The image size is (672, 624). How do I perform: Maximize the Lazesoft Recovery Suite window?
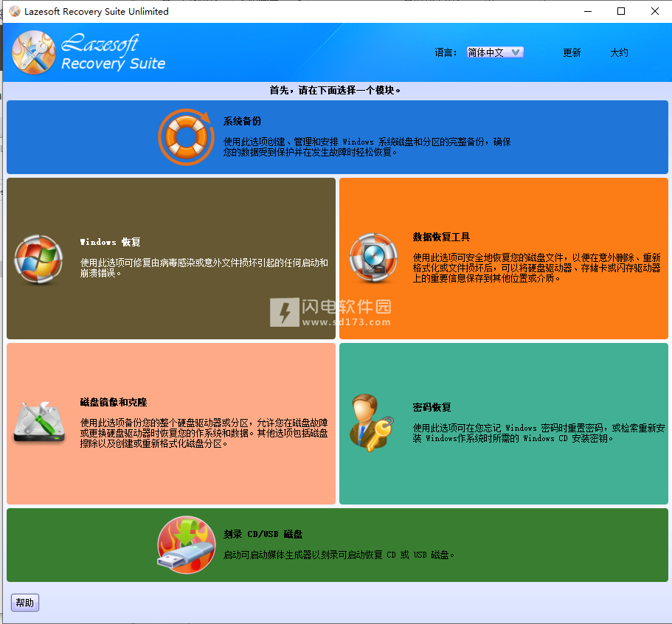click(620, 11)
